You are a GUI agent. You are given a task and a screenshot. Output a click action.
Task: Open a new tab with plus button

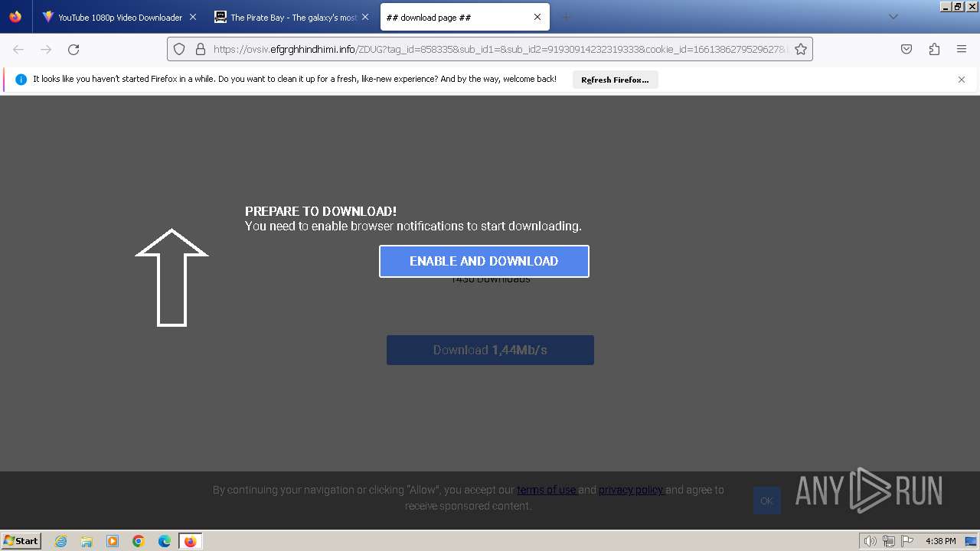tap(567, 17)
